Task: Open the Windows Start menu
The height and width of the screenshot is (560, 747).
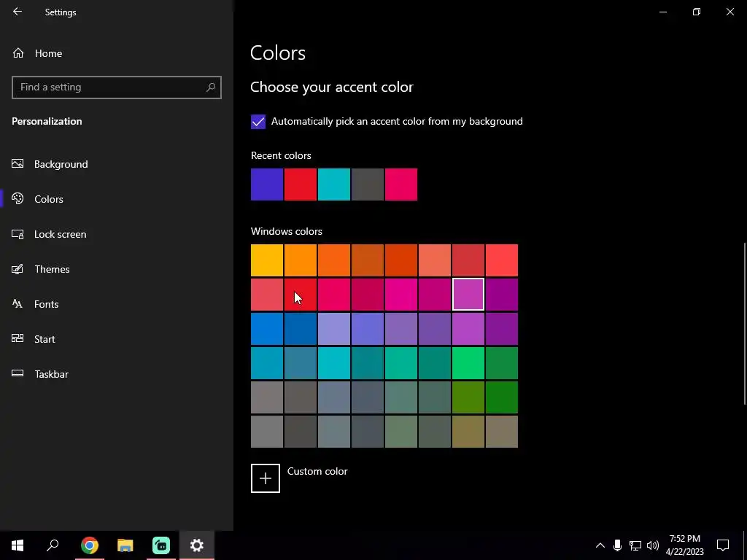Action: (18, 545)
